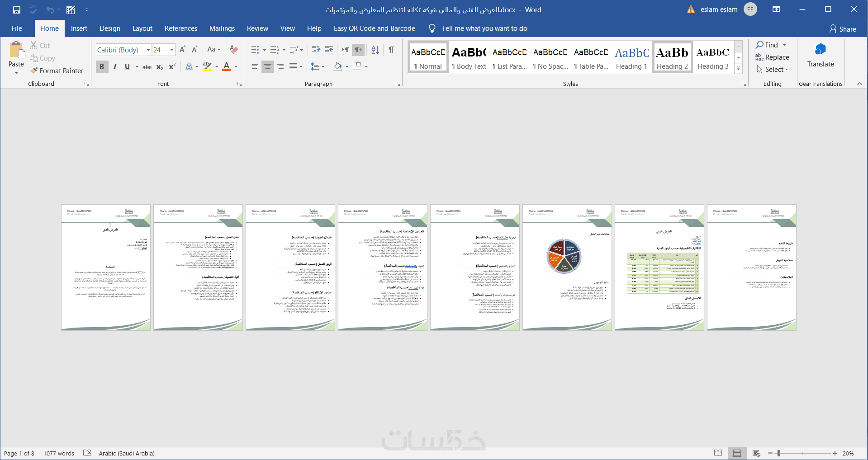Apply subscript formatting
This screenshot has height=460, width=868.
pyautogui.click(x=160, y=67)
